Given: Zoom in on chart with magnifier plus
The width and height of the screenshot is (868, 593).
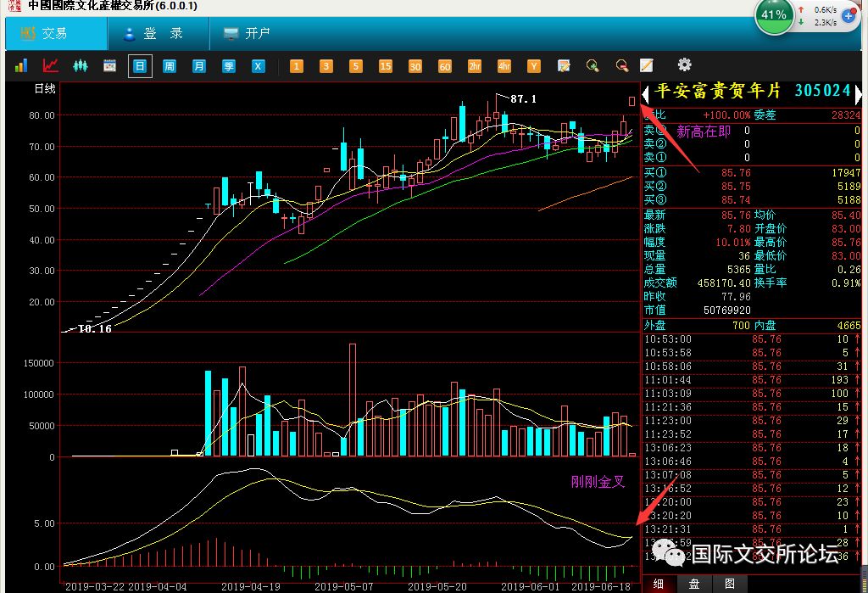Looking at the screenshot, I should coord(593,66).
